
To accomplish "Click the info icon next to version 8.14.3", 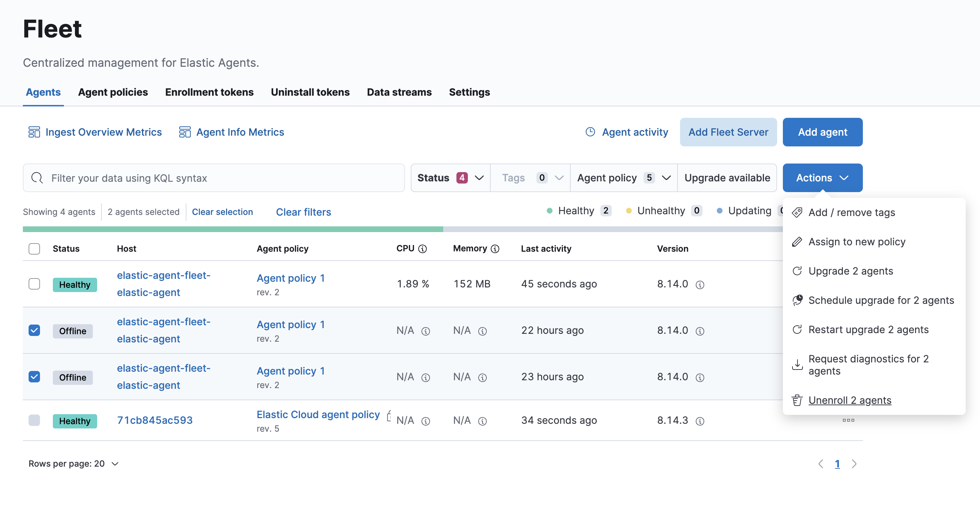I will click(700, 421).
